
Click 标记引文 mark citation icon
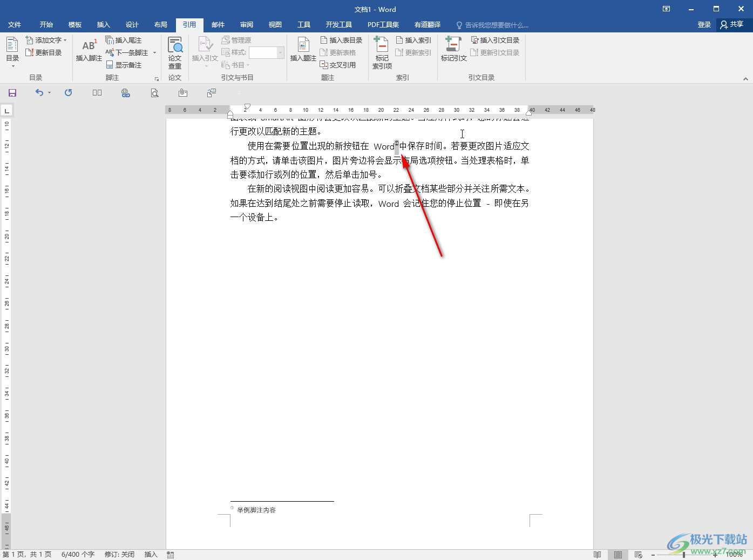tap(453, 49)
